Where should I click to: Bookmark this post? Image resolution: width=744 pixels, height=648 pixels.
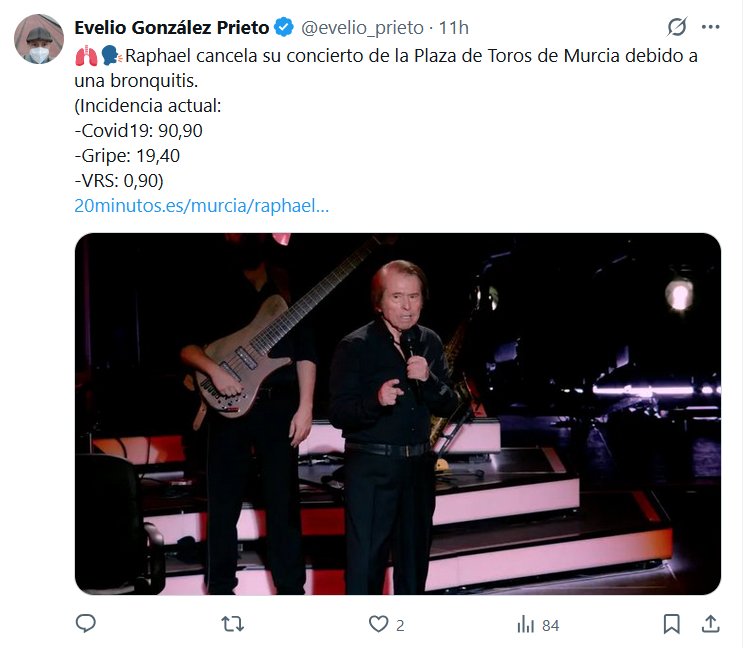pos(672,624)
